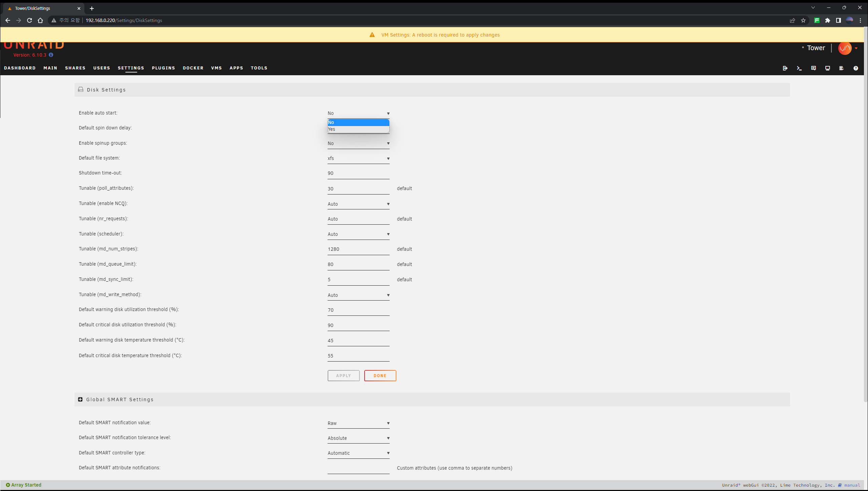Switch to the Dashboard tab

point(20,68)
